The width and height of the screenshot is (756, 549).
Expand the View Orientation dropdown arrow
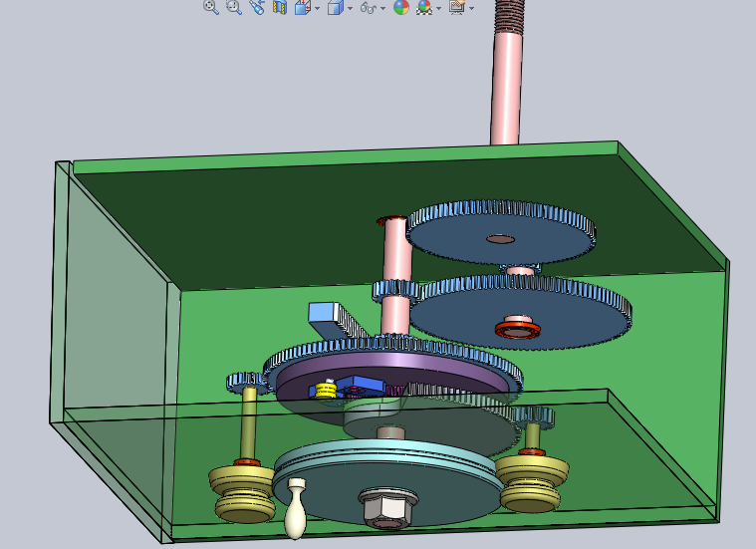click(318, 8)
